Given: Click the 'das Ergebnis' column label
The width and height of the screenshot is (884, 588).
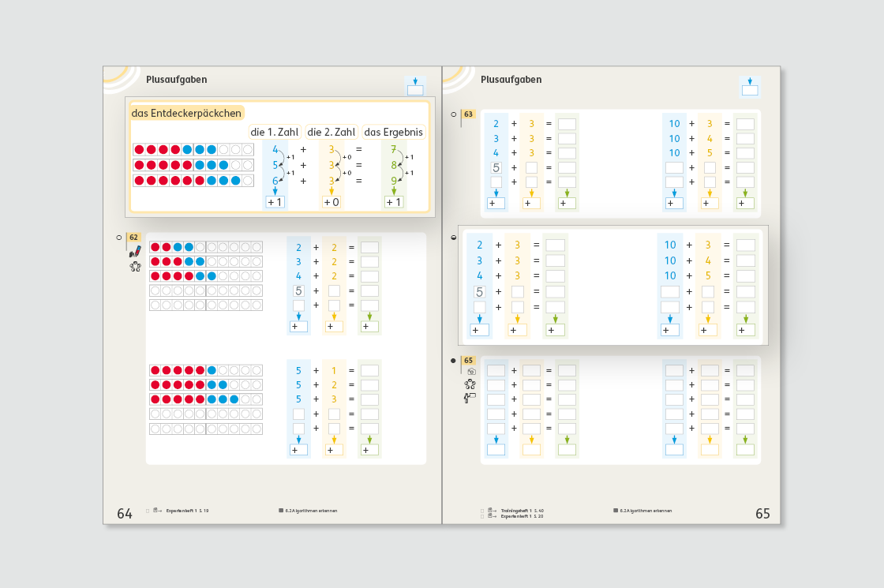Looking at the screenshot, I should (394, 132).
